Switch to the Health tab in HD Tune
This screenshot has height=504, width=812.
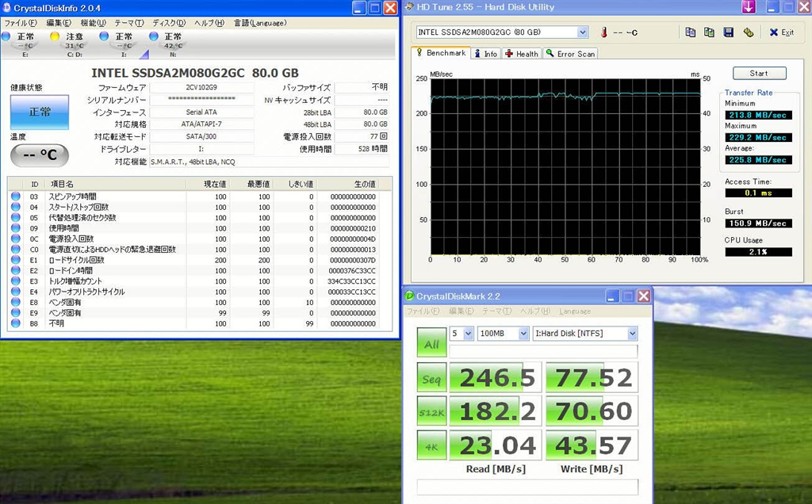(x=522, y=54)
